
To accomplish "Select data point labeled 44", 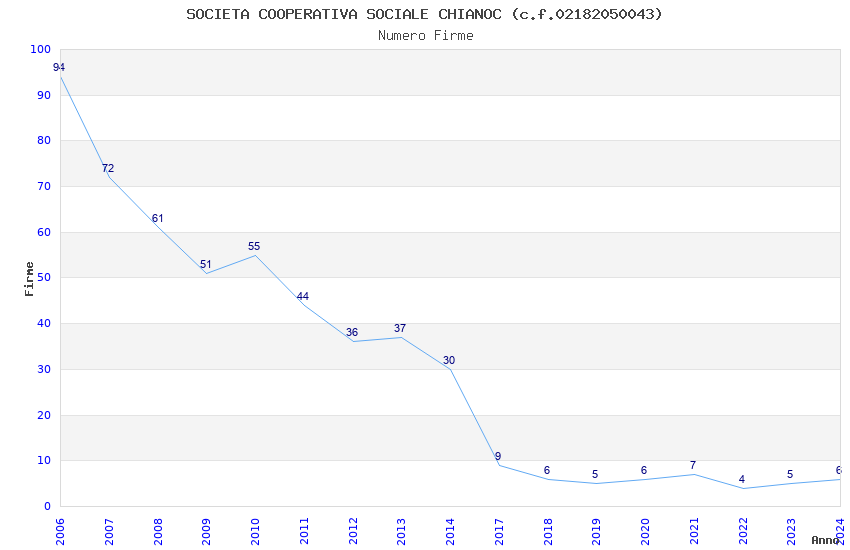I will 302,296.
